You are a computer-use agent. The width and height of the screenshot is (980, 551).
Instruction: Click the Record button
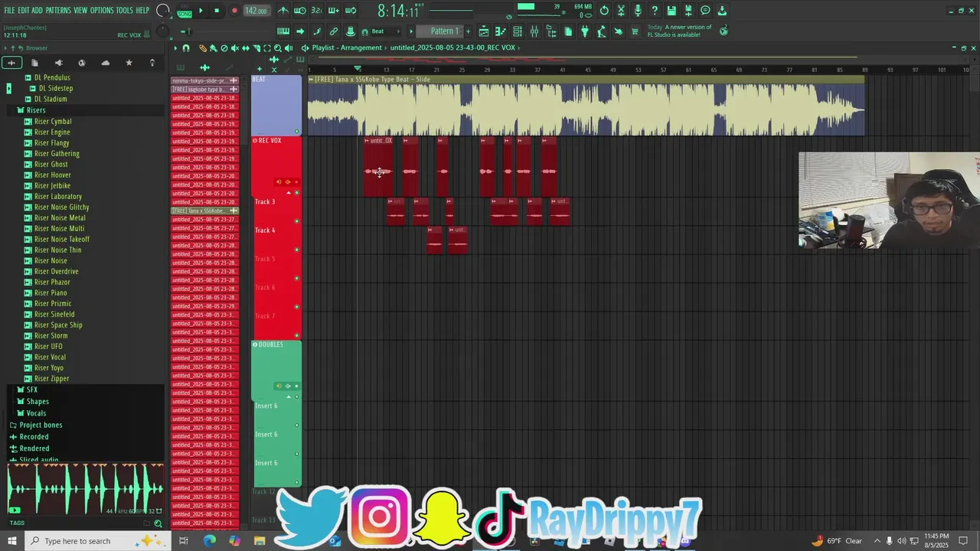(x=234, y=11)
